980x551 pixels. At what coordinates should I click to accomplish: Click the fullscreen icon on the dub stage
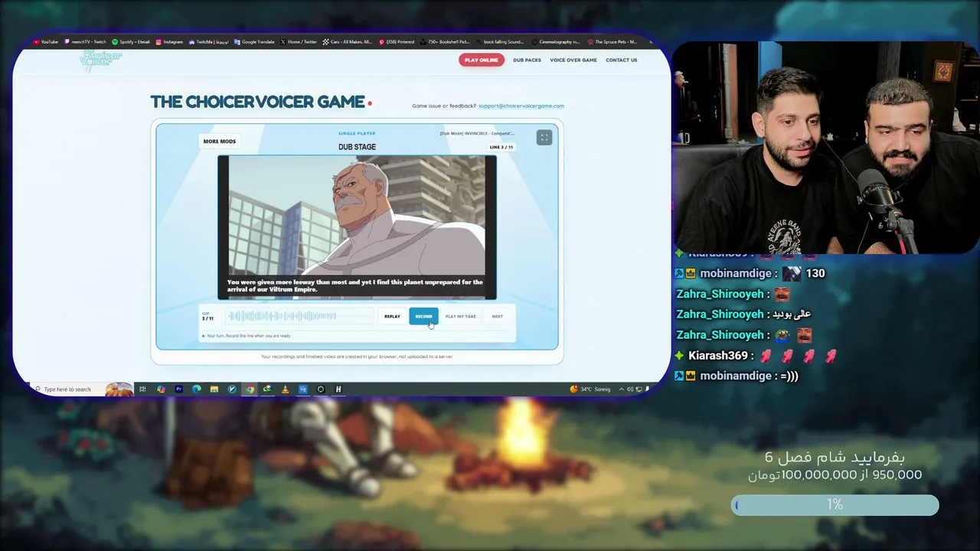(x=544, y=138)
